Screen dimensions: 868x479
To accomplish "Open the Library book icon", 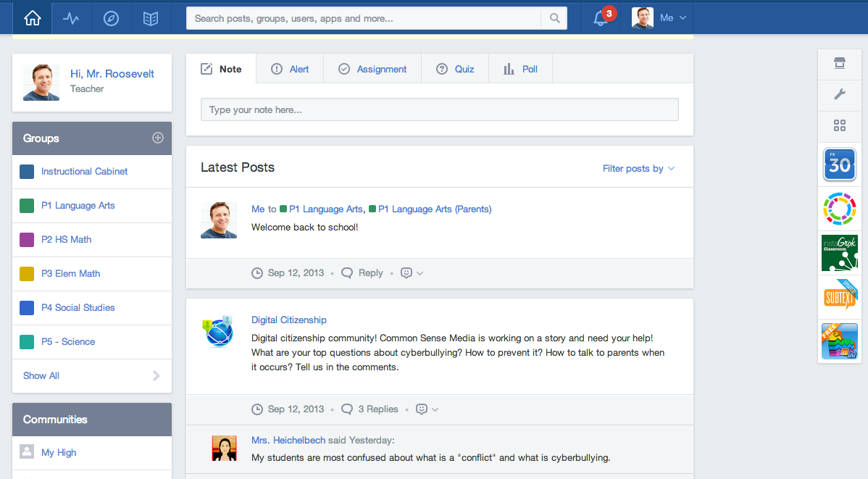I will click(151, 18).
